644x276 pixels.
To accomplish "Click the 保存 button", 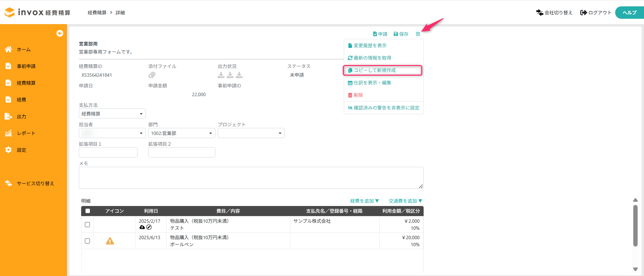I will coord(401,34).
